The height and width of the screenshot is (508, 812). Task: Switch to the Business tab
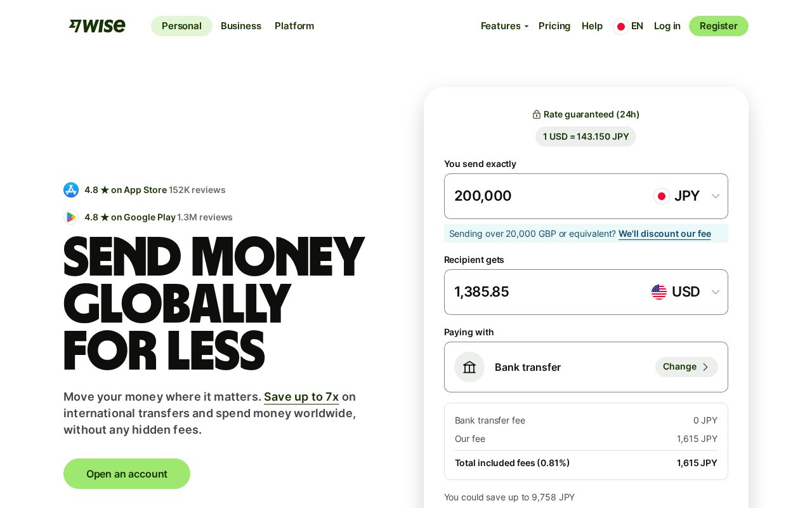tap(241, 26)
